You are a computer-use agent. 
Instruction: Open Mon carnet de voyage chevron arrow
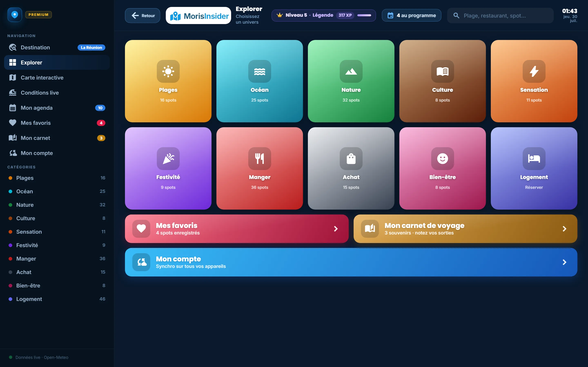(x=565, y=229)
